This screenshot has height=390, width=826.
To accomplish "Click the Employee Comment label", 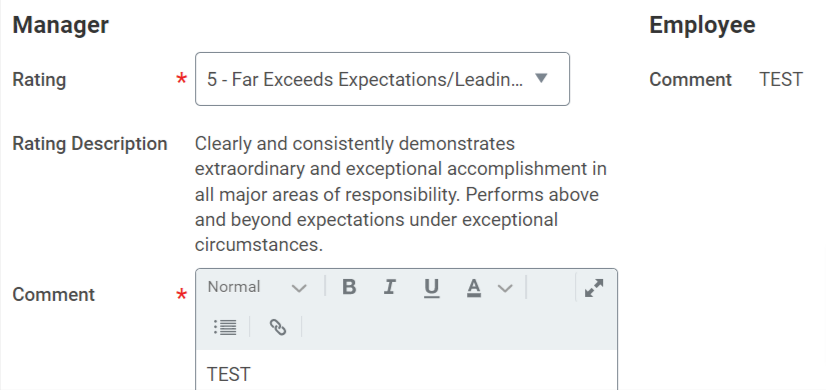I will tap(690, 80).
